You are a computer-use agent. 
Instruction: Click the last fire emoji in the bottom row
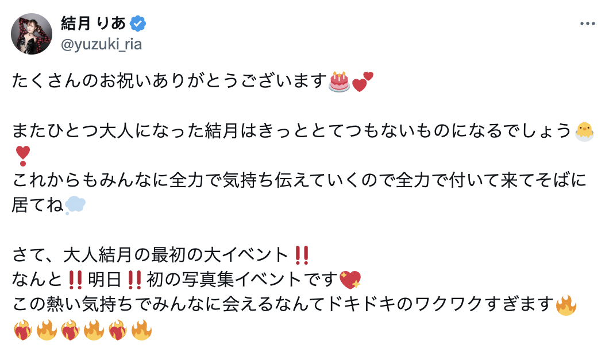click(x=141, y=330)
